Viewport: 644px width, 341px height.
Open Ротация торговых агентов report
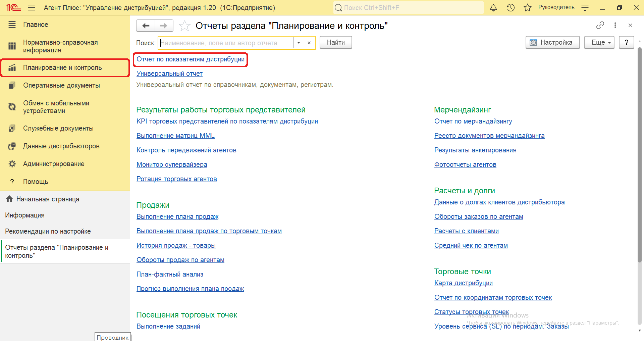coord(177,179)
